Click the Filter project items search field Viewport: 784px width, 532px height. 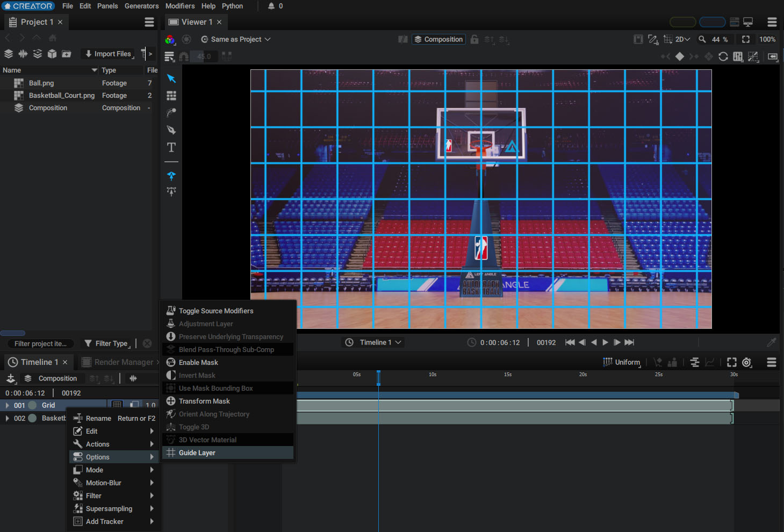[41, 344]
